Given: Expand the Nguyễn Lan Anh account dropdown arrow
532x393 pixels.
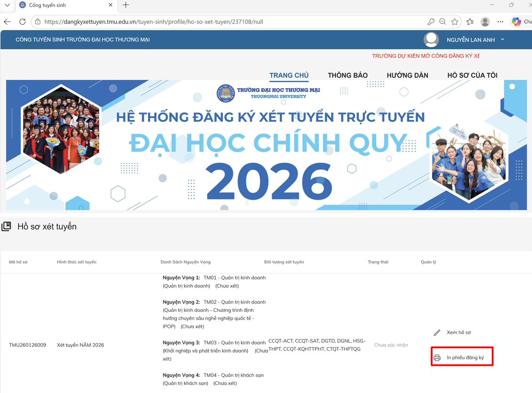Looking at the screenshot, I should tap(503, 39).
